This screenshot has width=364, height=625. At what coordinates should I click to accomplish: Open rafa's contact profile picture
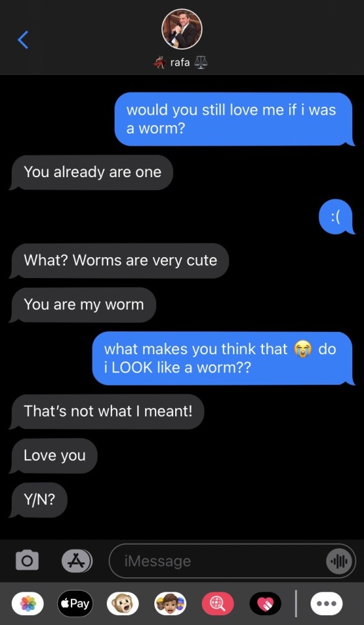click(182, 29)
